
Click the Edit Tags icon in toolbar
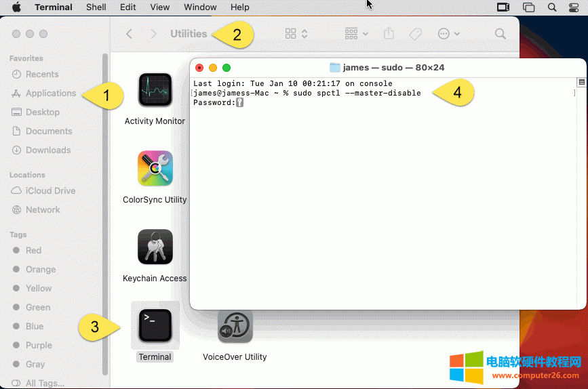point(415,34)
